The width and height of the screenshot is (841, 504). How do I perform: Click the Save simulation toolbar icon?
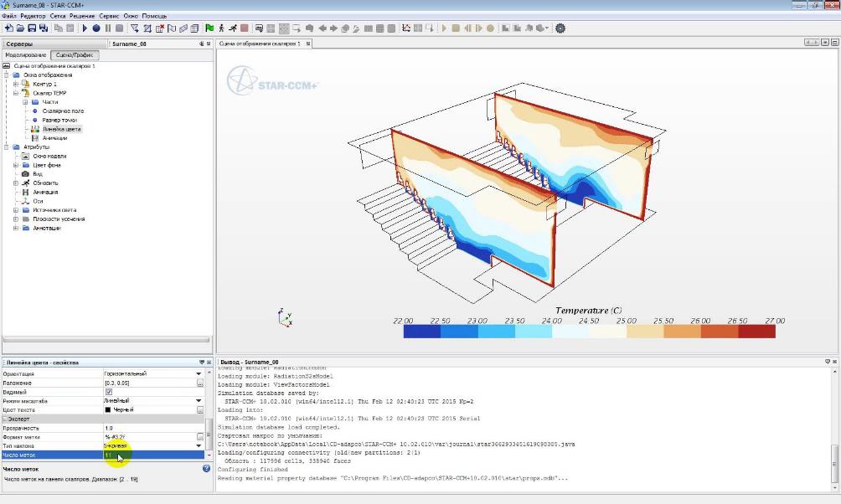tap(31, 28)
